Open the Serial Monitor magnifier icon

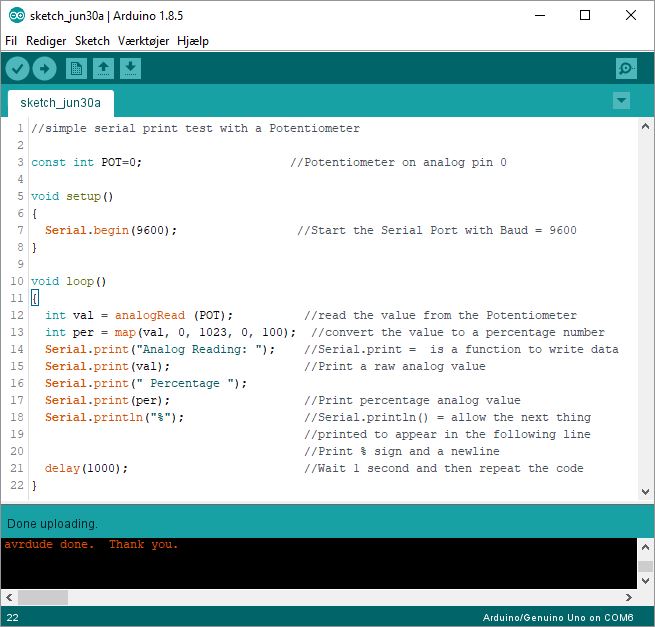point(626,69)
